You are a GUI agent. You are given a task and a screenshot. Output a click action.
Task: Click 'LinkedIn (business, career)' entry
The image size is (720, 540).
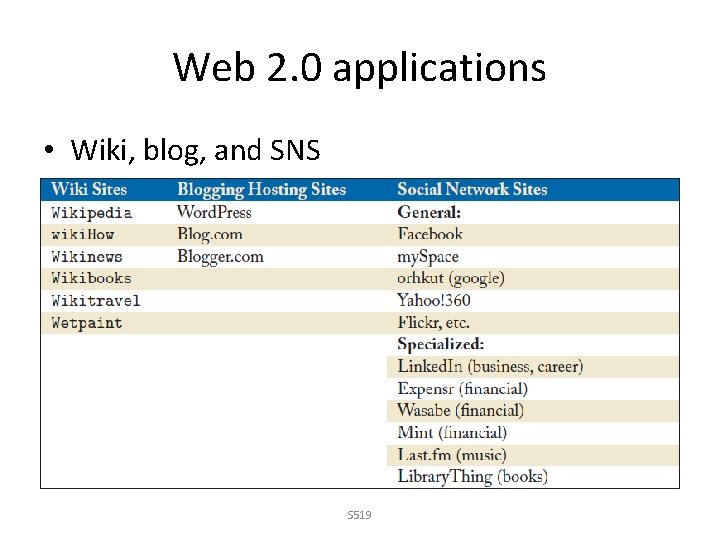coord(490,366)
